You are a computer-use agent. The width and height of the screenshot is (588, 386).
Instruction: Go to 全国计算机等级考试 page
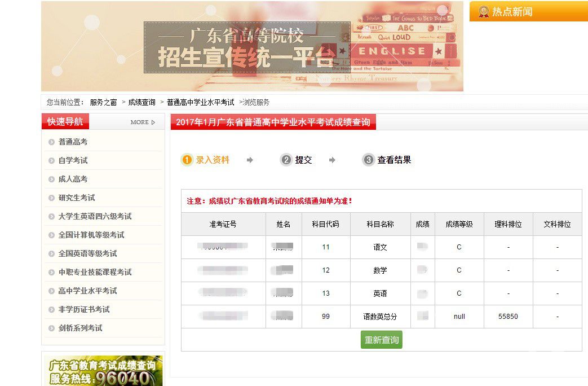(x=91, y=235)
